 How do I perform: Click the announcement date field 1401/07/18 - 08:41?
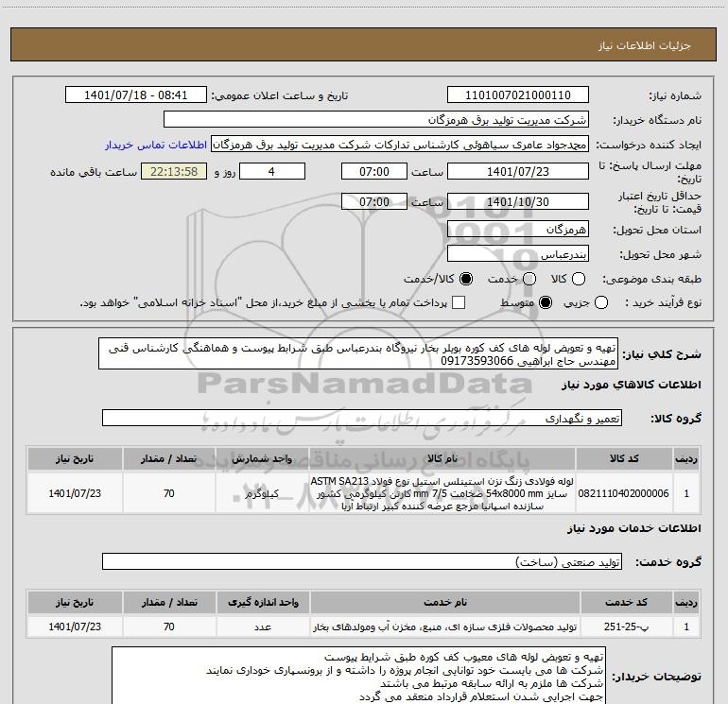click(135, 95)
